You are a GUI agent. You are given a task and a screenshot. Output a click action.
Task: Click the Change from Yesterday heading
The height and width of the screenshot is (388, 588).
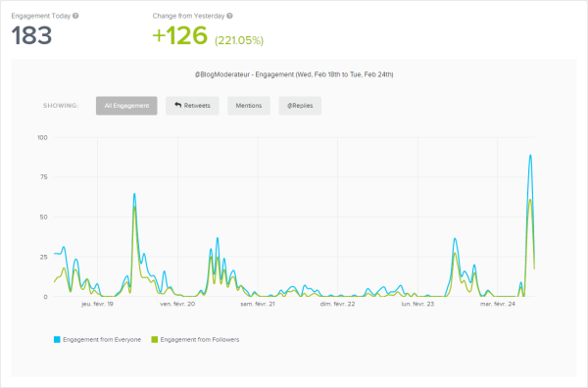click(188, 16)
